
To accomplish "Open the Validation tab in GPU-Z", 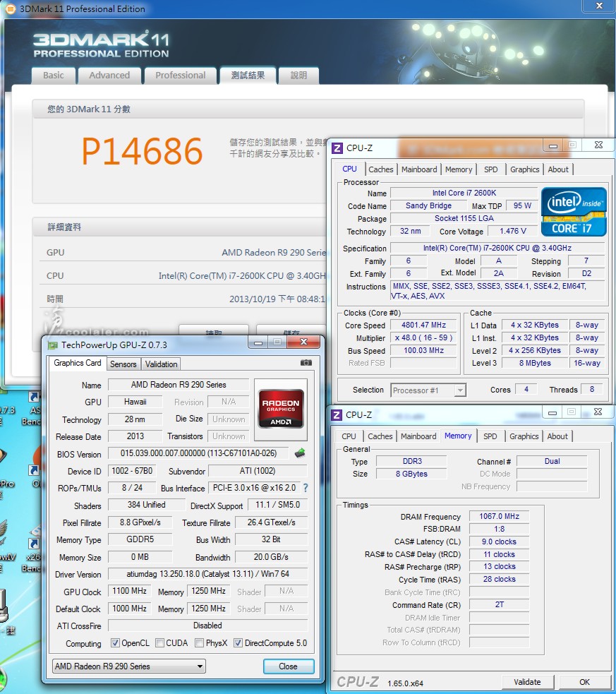I will click(161, 364).
